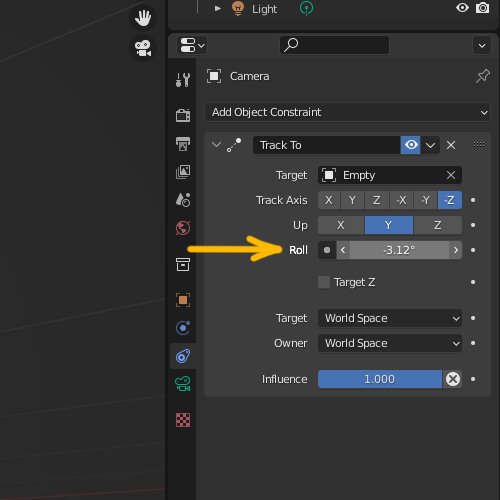
Task: Set Track Axis to Z
Action: [x=377, y=200]
